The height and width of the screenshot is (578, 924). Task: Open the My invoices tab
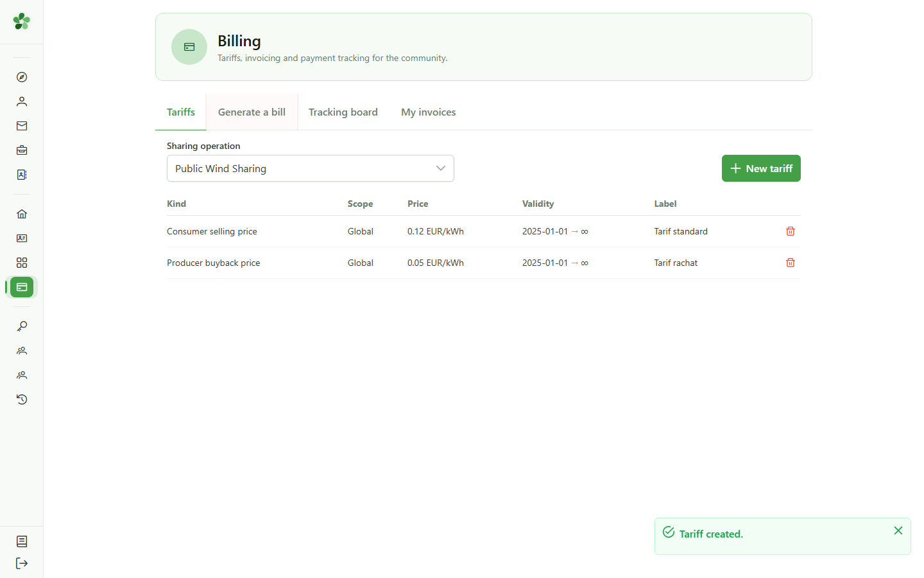click(429, 112)
